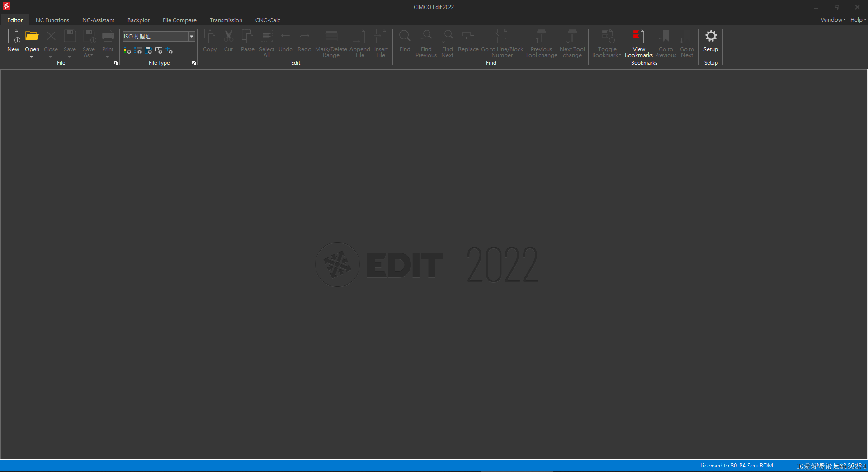Click the Cut scissors icon

(x=229, y=36)
